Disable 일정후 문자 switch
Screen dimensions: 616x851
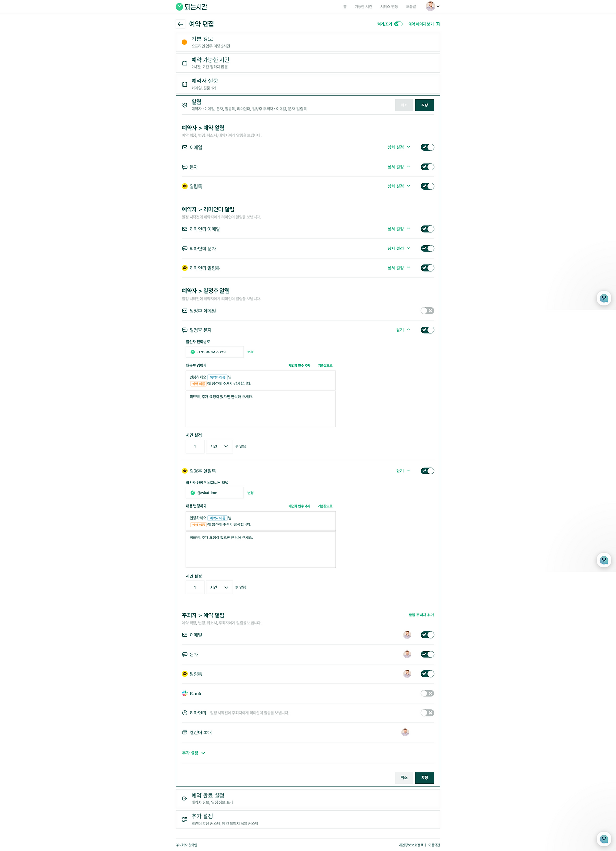point(427,330)
